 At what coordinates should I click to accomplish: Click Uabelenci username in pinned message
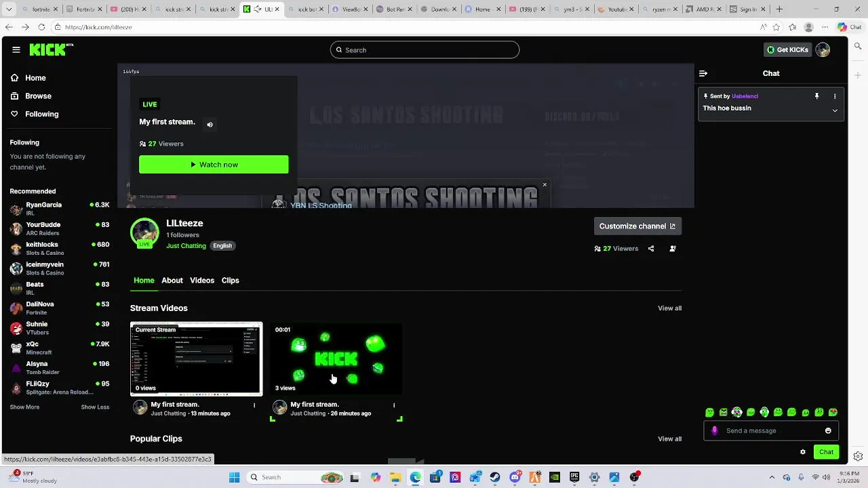click(x=745, y=96)
